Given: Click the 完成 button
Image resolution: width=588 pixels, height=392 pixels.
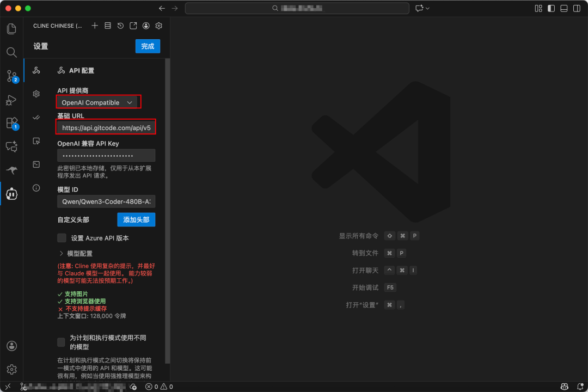Looking at the screenshot, I should [x=148, y=46].
